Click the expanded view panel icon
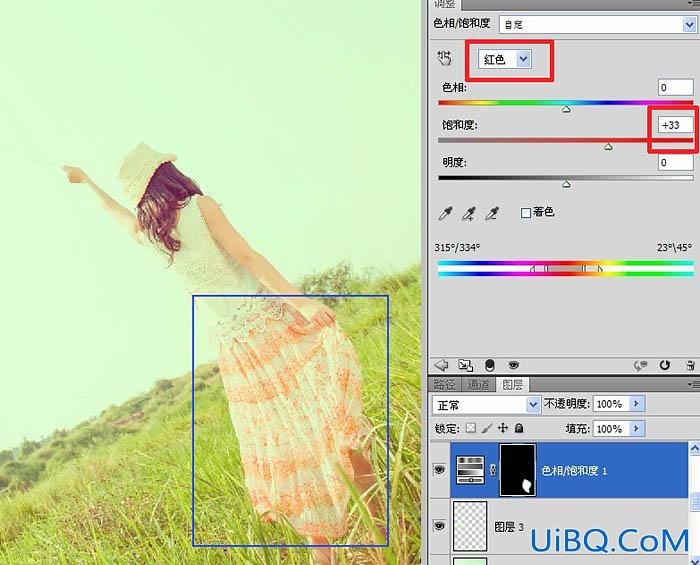 465,365
